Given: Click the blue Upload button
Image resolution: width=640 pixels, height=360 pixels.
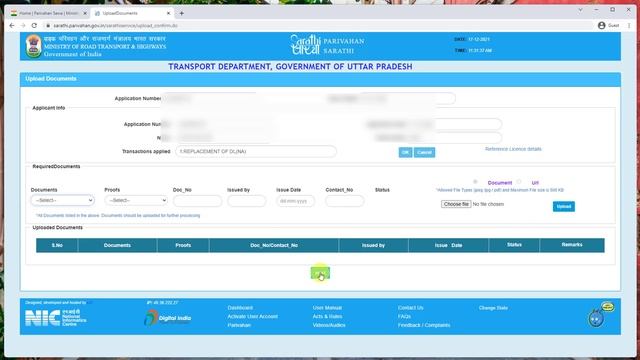Looking at the screenshot, I should tap(564, 207).
